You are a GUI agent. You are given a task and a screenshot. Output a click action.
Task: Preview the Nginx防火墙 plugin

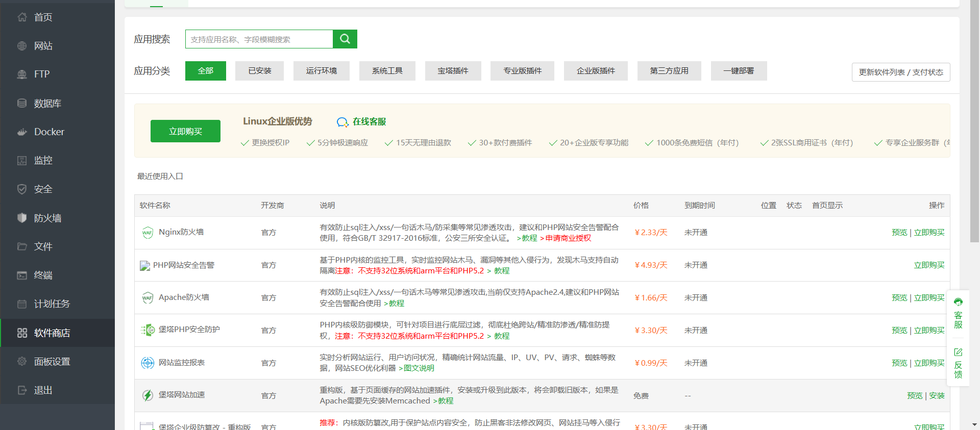point(899,233)
